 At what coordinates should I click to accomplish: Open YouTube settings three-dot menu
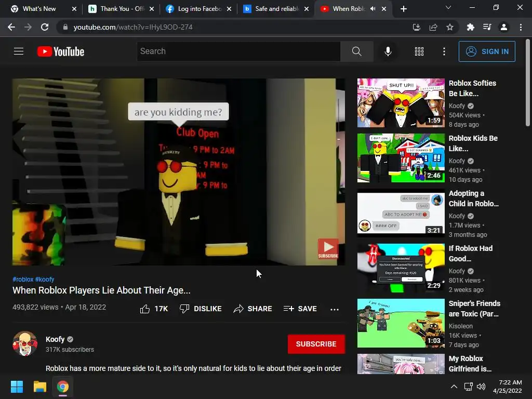[x=444, y=51]
